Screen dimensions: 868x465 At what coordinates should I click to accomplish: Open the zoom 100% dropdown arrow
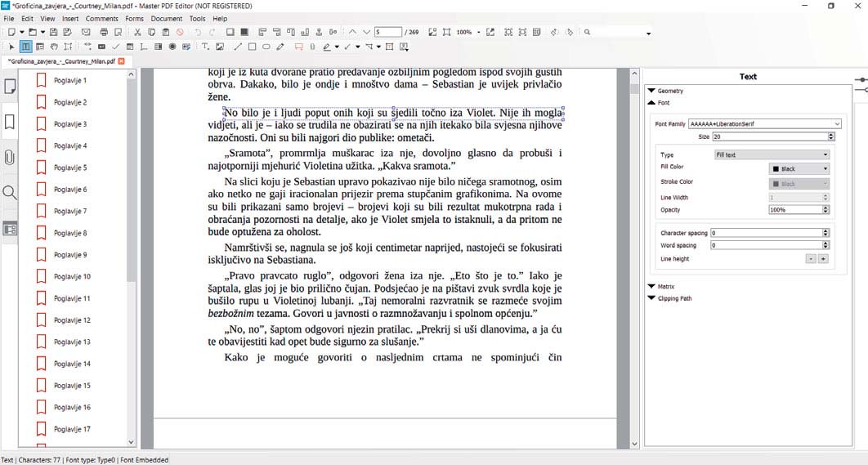(479, 32)
